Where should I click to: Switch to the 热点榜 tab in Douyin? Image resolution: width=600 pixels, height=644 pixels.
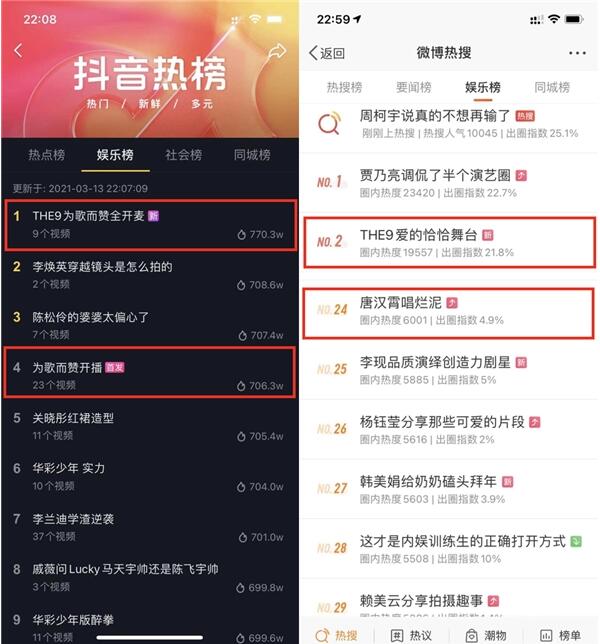click(x=46, y=155)
